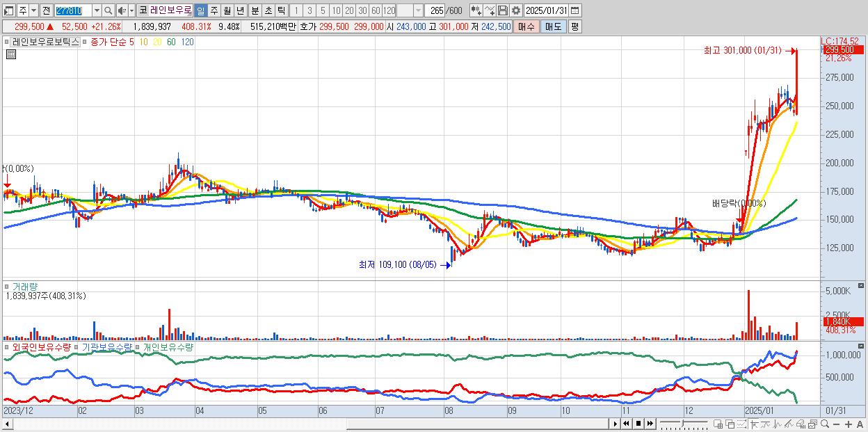Click the add candlestick chart icon
This screenshot has width=868, height=432.
click(476, 10)
